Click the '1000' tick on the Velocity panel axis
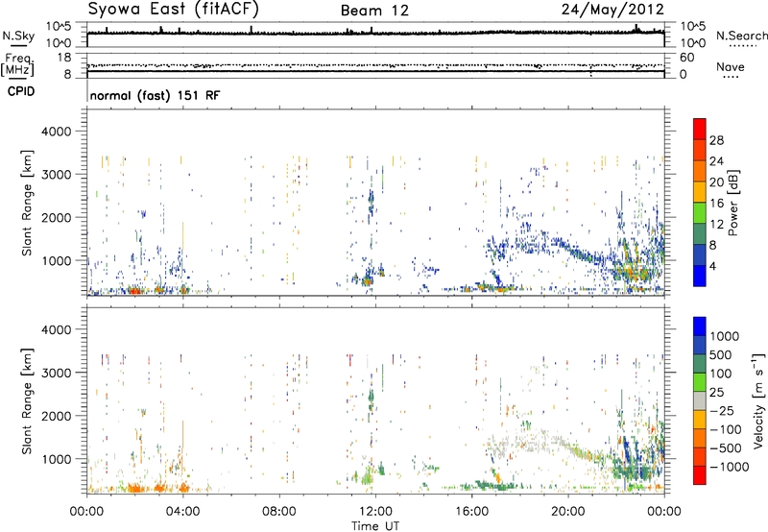Screen dimensions: 768x532 55,459
